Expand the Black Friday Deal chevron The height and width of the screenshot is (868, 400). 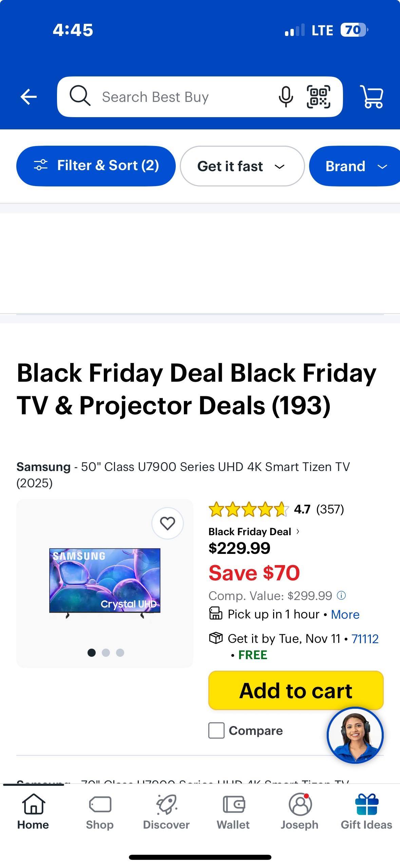point(298,531)
